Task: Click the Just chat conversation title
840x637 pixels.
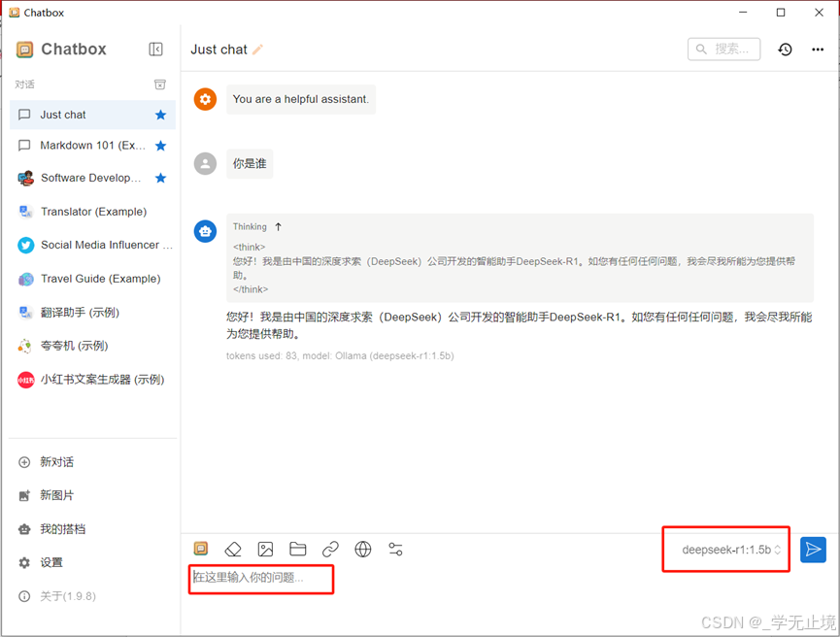Action: click(219, 50)
